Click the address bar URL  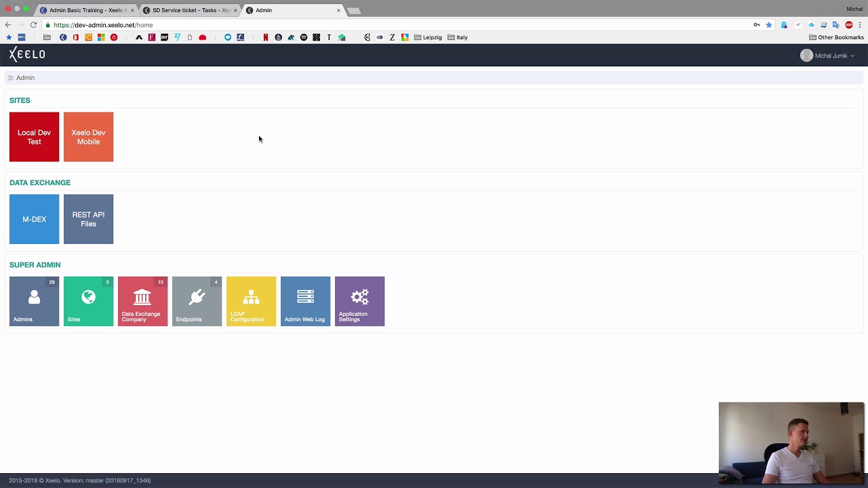103,25
